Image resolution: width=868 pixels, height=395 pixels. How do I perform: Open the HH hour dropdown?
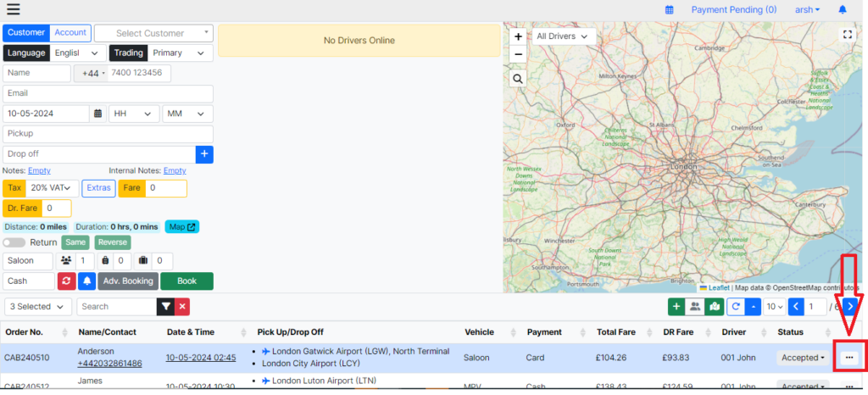[134, 114]
